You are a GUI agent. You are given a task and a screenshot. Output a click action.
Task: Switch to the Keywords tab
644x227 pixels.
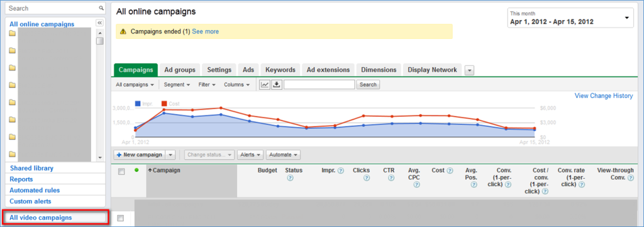pos(280,70)
